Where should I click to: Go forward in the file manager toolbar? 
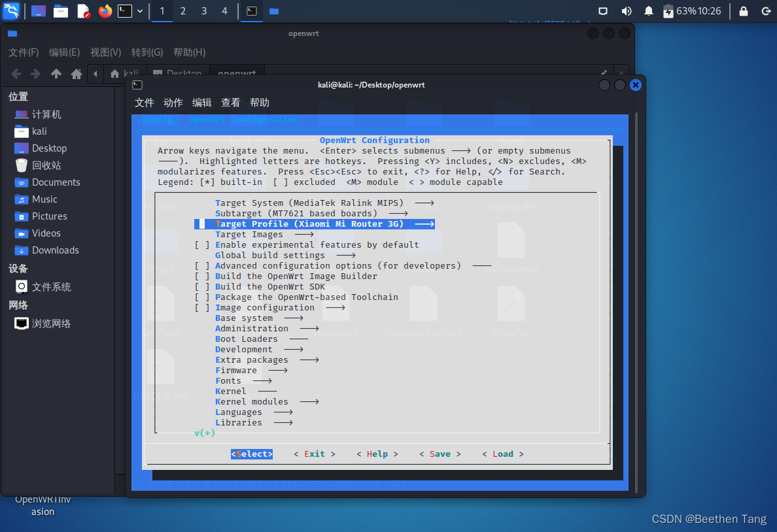35,74
